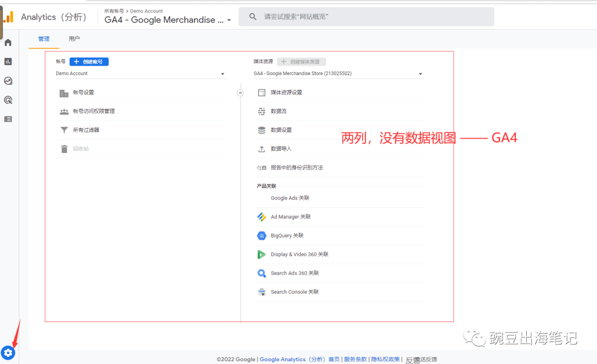Click the 创建帐号 button

[89, 62]
